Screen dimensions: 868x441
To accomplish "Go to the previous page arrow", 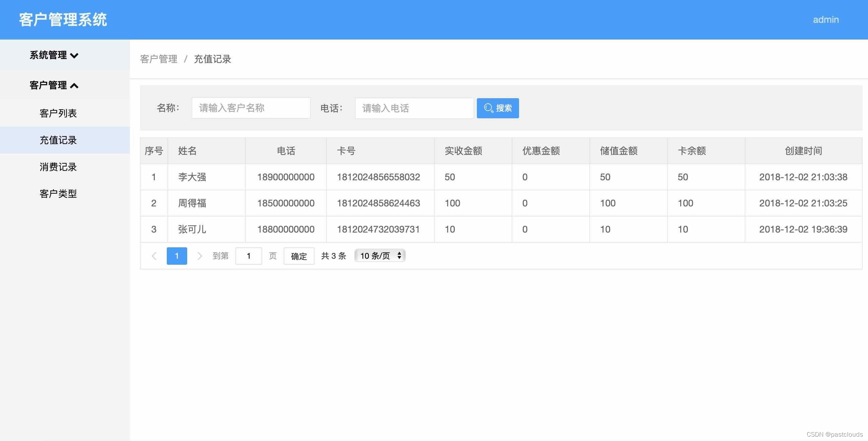I will click(154, 256).
